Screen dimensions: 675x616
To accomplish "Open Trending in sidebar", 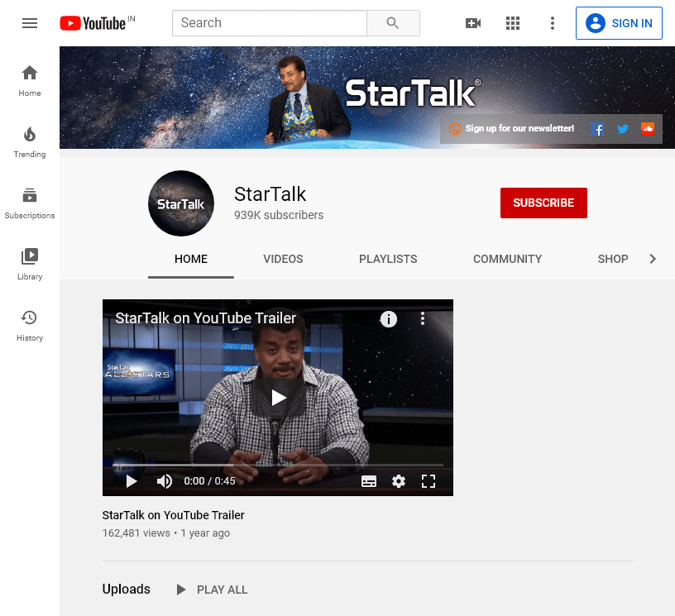I will [x=30, y=142].
